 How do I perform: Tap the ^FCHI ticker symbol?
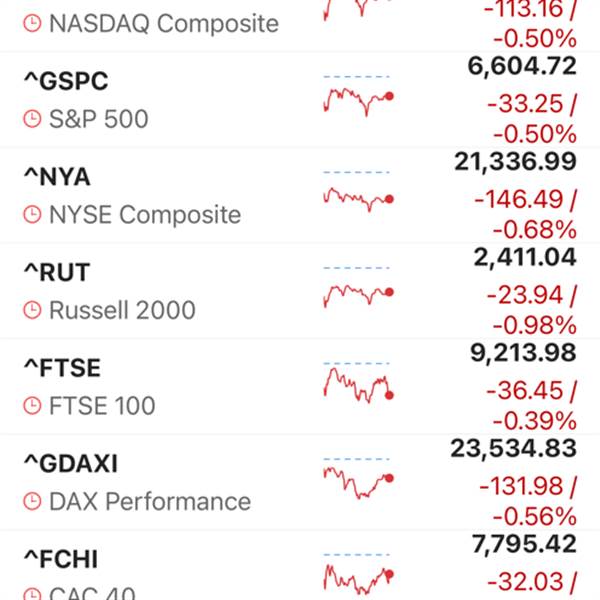tap(60, 559)
